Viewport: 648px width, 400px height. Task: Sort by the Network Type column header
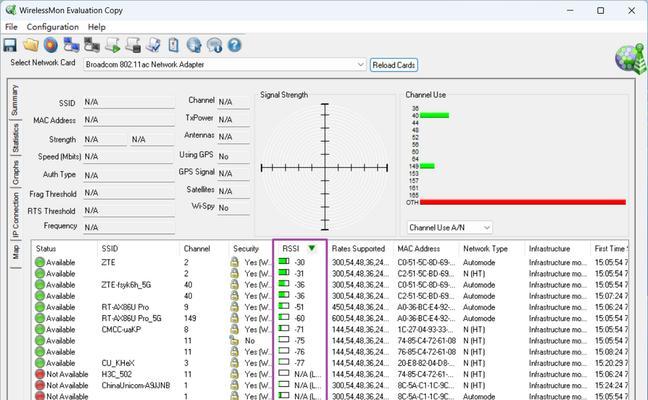(492, 249)
